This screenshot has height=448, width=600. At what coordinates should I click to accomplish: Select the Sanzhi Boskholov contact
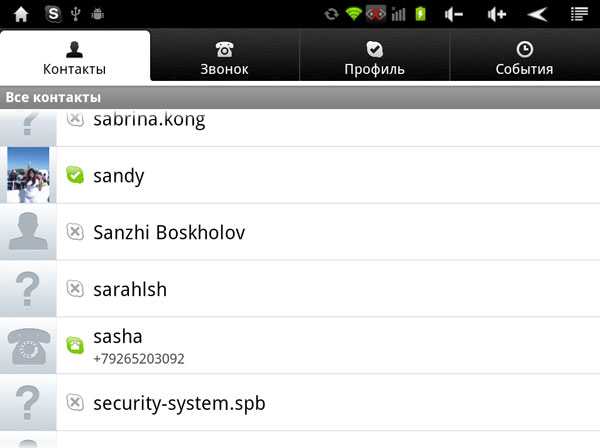point(300,232)
